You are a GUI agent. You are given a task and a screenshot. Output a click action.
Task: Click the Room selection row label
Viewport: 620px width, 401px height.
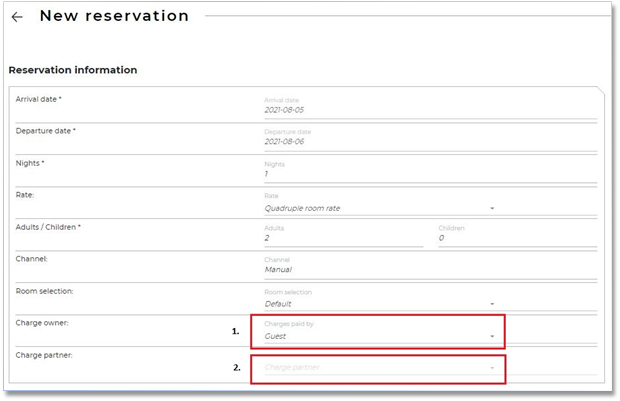(x=46, y=291)
